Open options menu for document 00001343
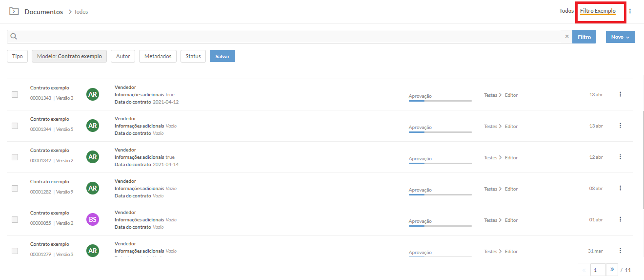The width and height of the screenshot is (644, 280). pyautogui.click(x=620, y=94)
